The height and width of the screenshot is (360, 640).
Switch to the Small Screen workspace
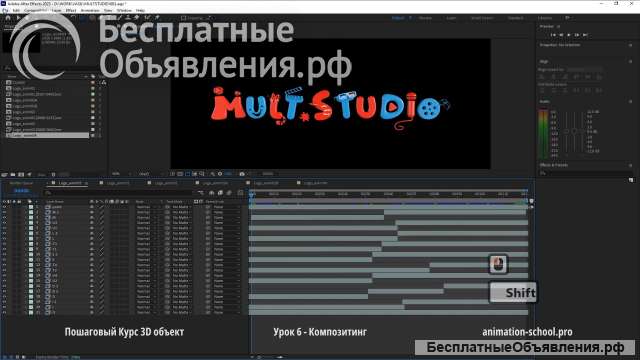point(482,18)
